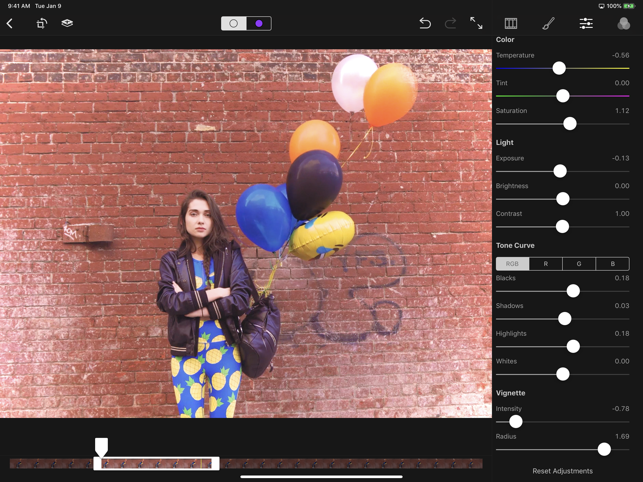Open the color filters circles icon
Image resolution: width=643 pixels, height=482 pixels.
click(624, 23)
